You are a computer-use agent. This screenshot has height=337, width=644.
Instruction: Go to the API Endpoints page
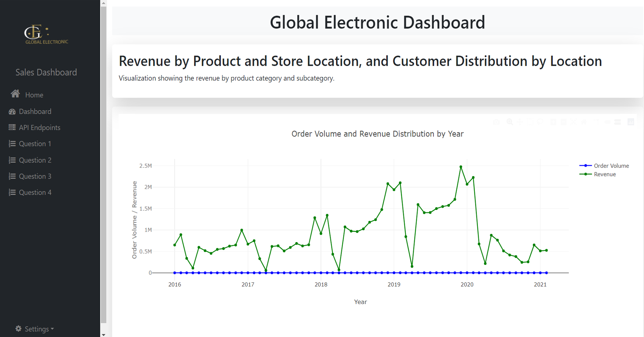39,128
